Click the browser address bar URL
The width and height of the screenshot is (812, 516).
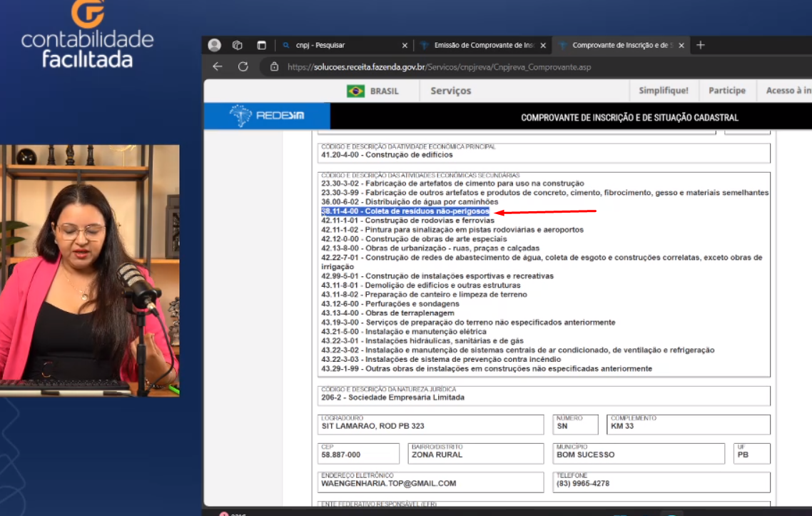[439, 67]
